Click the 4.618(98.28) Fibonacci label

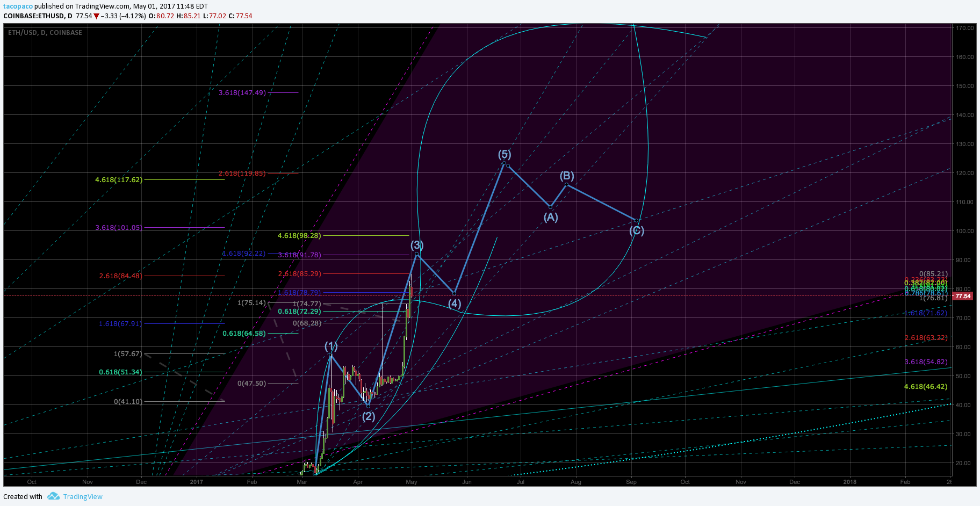(299, 236)
